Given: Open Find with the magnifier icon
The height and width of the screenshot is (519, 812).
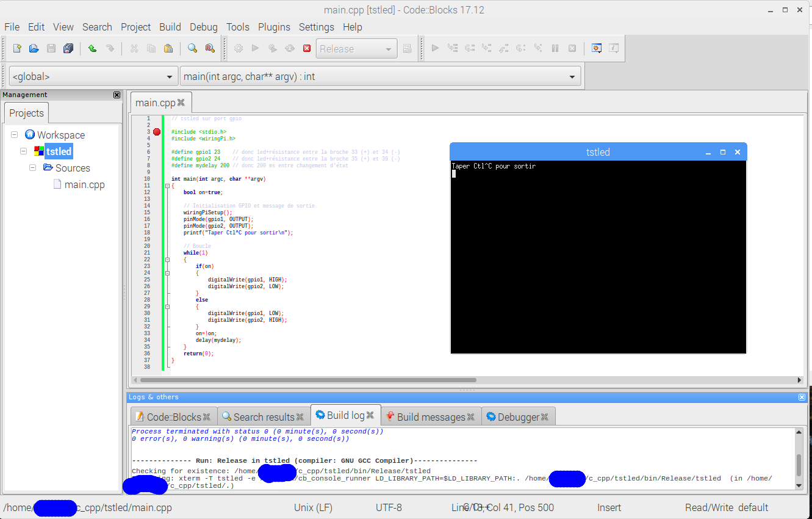Looking at the screenshot, I should [192, 49].
